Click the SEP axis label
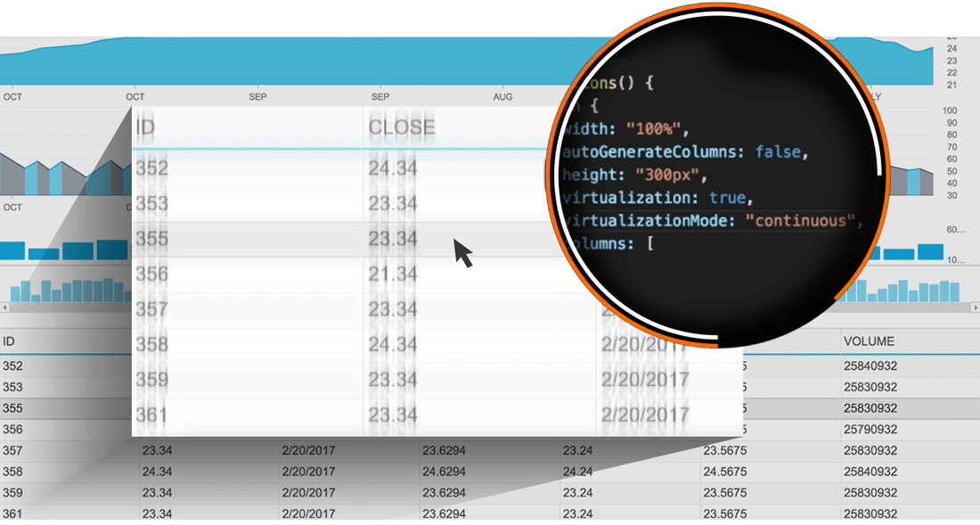This screenshot has height=525, width=980. click(258, 96)
